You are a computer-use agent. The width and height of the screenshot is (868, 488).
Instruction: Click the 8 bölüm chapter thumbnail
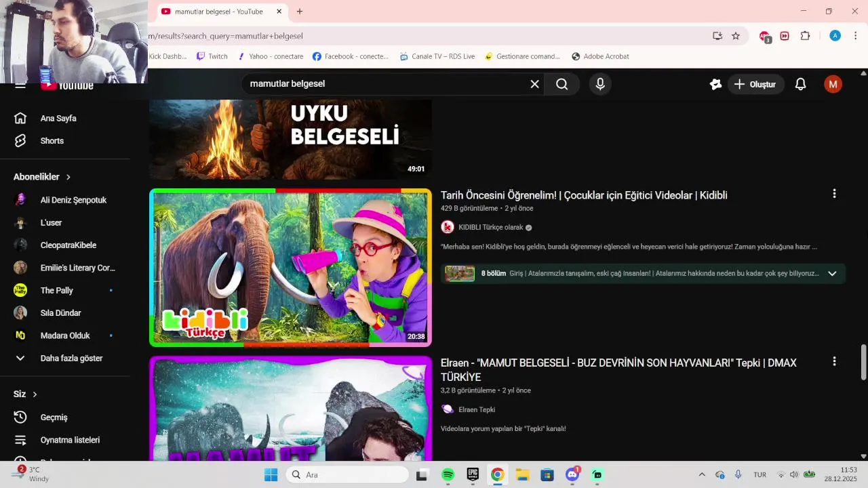(460, 274)
